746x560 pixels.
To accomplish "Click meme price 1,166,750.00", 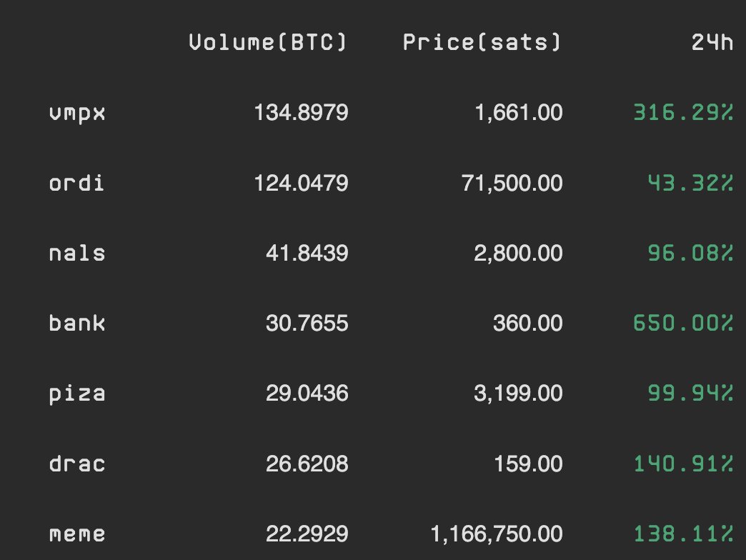I will 497,534.
